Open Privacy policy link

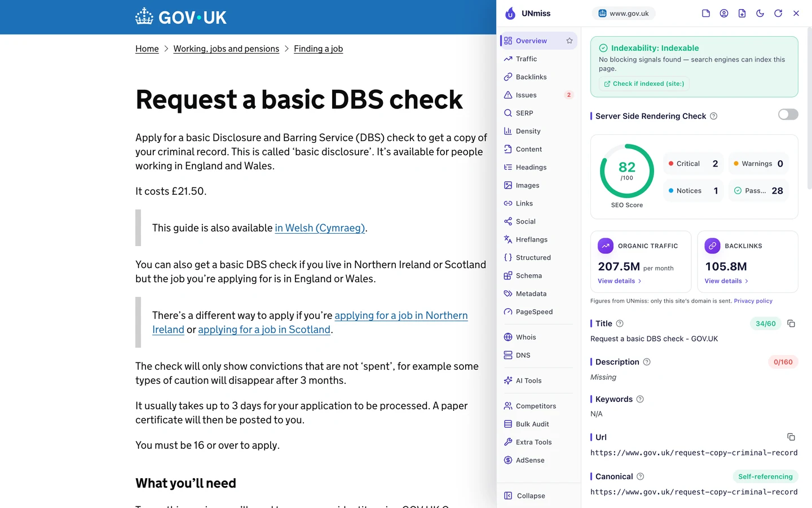[x=753, y=301]
